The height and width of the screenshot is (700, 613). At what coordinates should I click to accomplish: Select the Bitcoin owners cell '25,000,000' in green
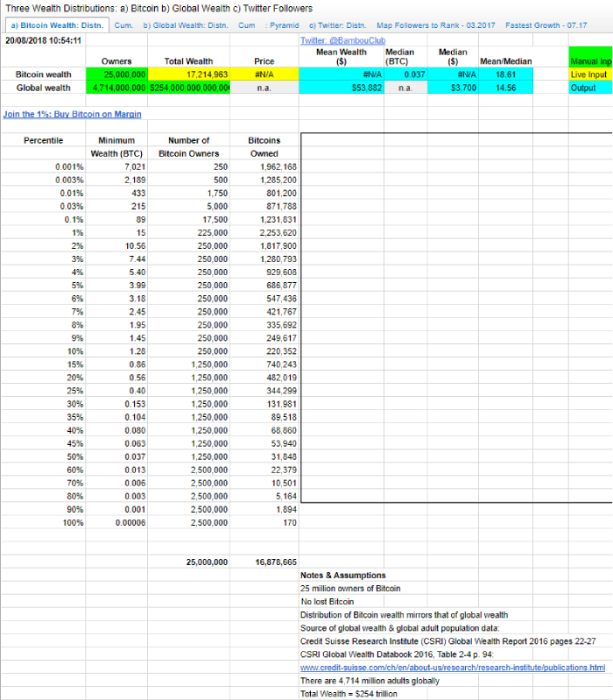pos(116,74)
